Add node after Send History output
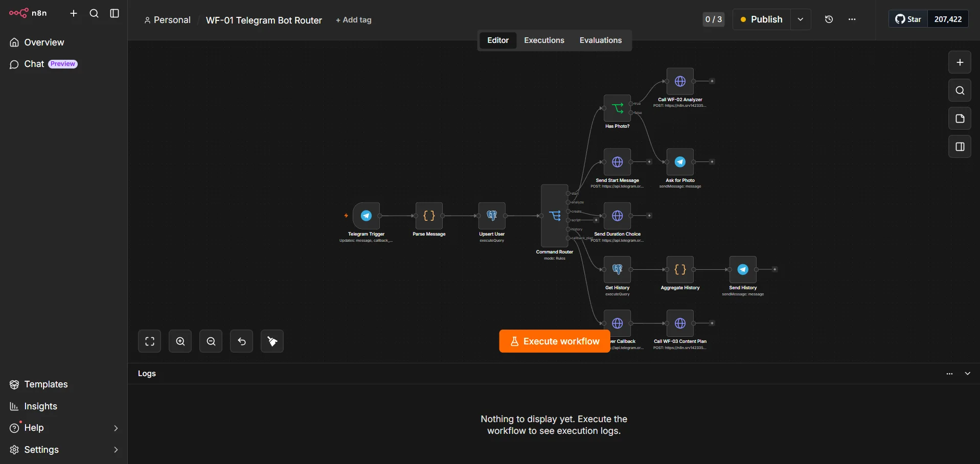This screenshot has width=980, height=464. pyautogui.click(x=775, y=269)
